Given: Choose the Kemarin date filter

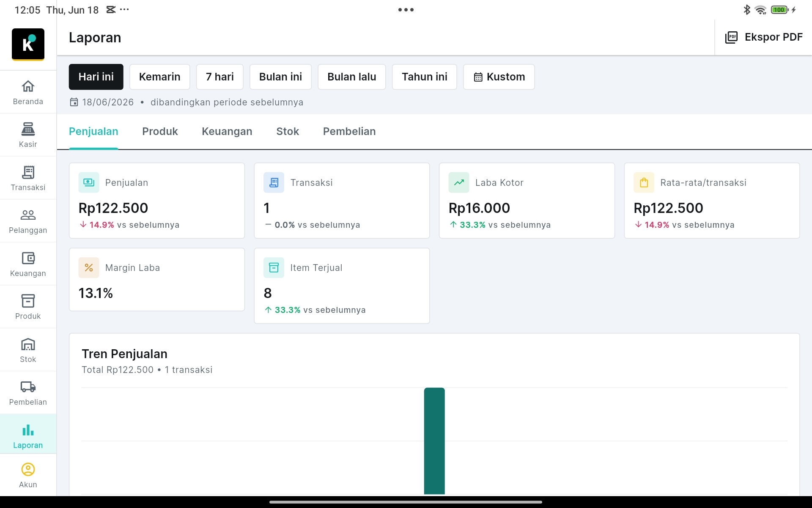Looking at the screenshot, I should pos(160,77).
